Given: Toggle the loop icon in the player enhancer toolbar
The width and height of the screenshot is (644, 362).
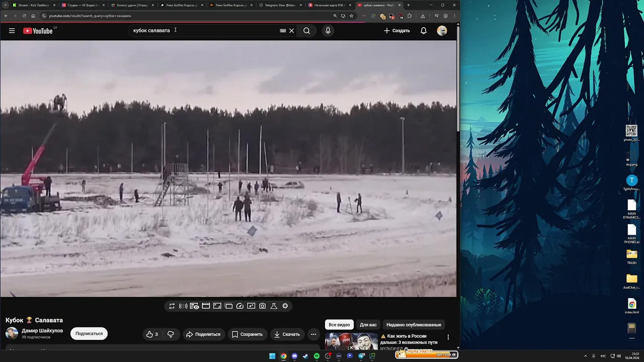Looking at the screenshot, I should pos(172,306).
